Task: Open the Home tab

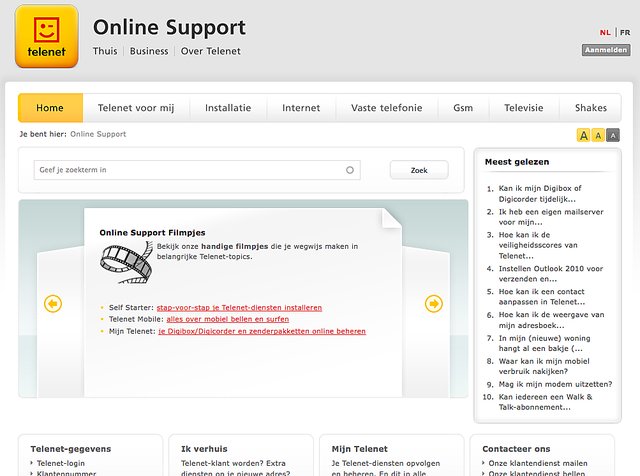Action: (x=50, y=108)
